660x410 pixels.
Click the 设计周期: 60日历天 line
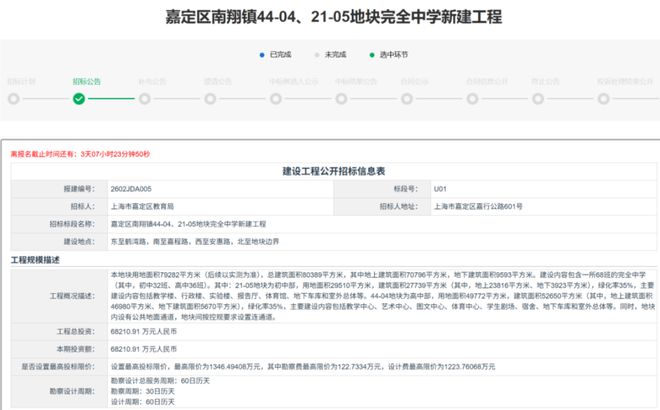(142, 402)
